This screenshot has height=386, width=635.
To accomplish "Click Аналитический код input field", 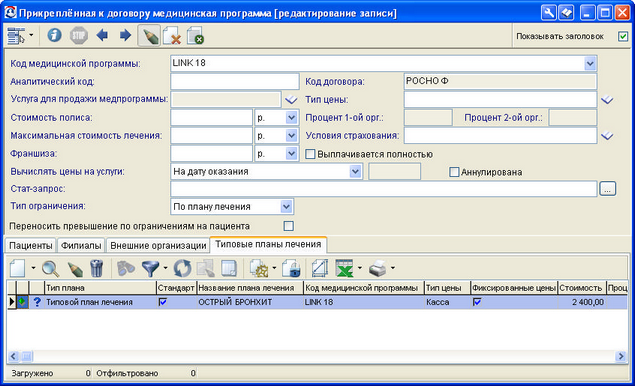I will point(235,81).
